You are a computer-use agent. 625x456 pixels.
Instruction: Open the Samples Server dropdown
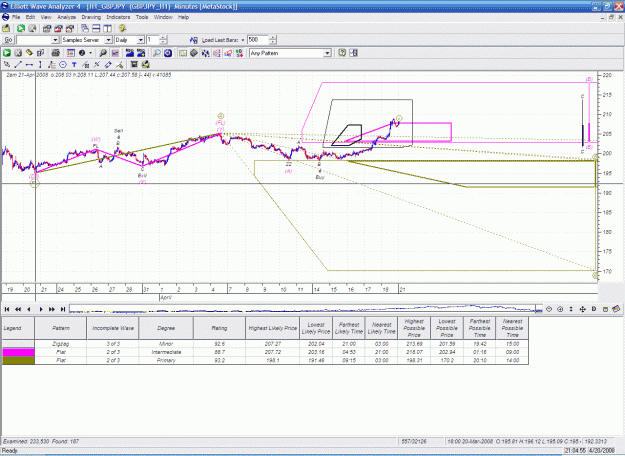(108, 40)
